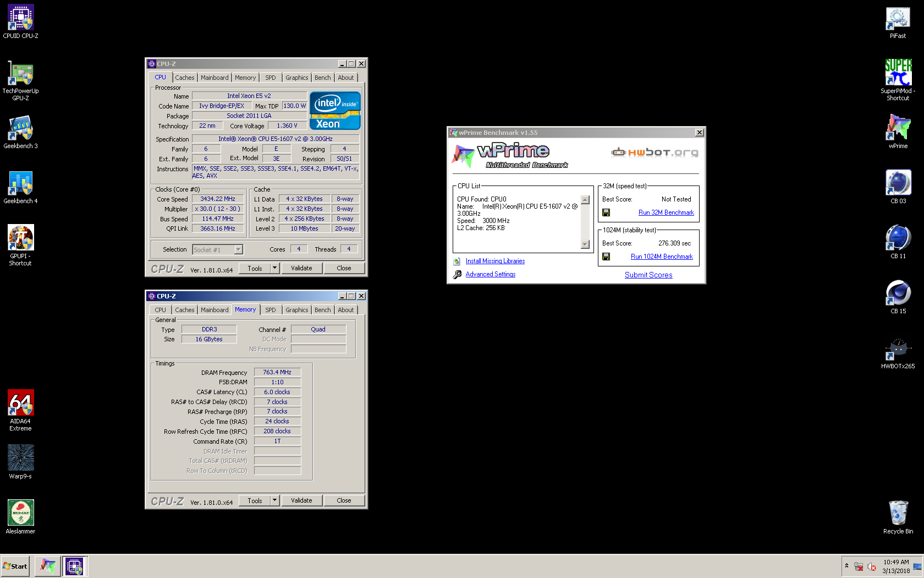The height and width of the screenshot is (578, 924).
Task: Open Aleslammer desktop icon
Action: (20, 517)
